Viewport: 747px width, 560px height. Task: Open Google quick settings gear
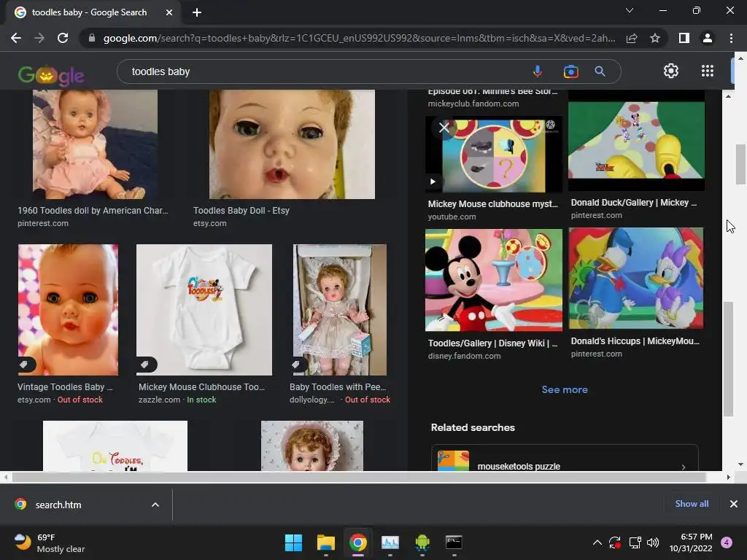[x=671, y=71]
